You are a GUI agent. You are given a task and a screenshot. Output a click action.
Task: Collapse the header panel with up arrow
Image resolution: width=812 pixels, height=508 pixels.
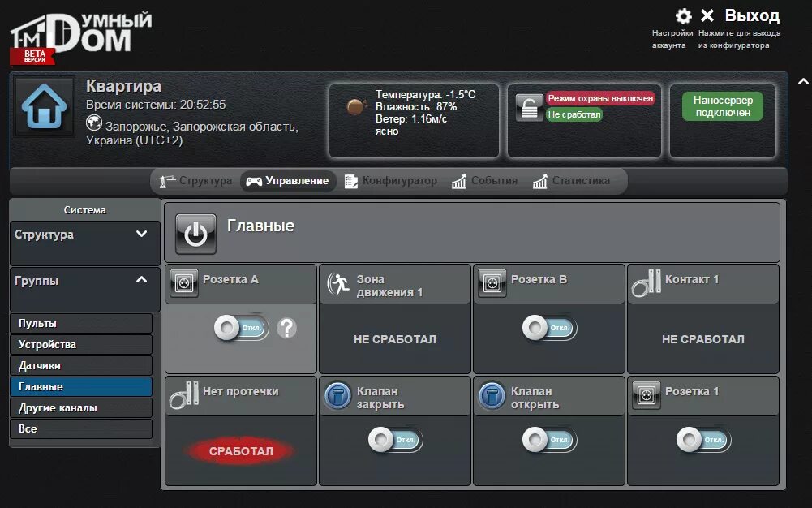tap(803, 81)
